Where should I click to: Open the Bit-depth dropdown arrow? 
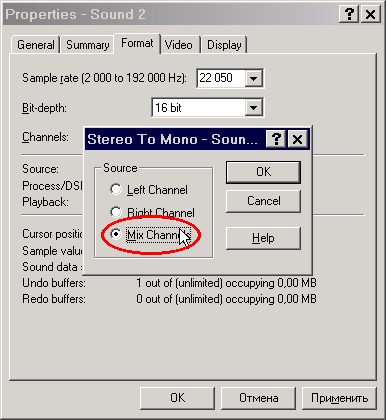(x=253, y=108)
